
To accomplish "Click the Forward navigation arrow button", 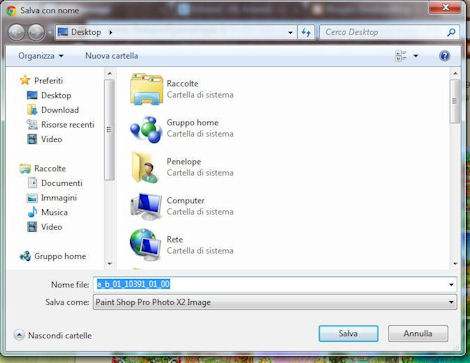I will click(x=36, y=32).
